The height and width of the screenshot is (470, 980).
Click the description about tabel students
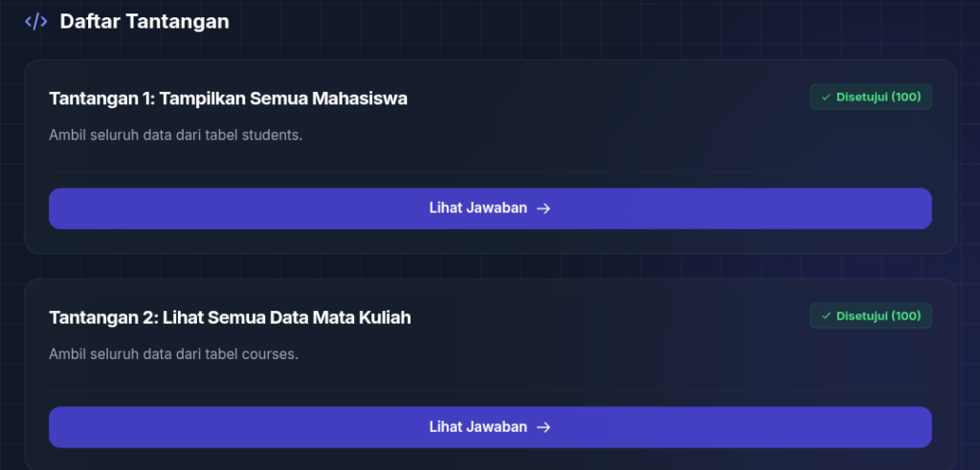[x=176, y=135]
